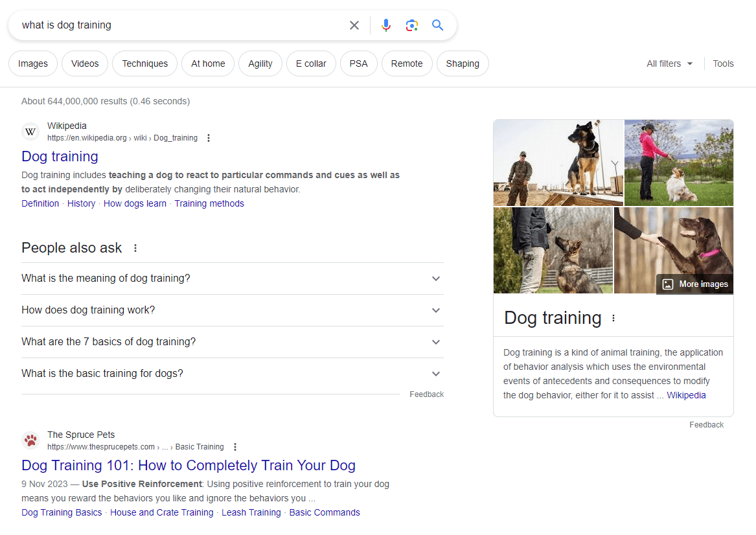Open the History sitelink
The image size is (756, 535).
(81, 204)
